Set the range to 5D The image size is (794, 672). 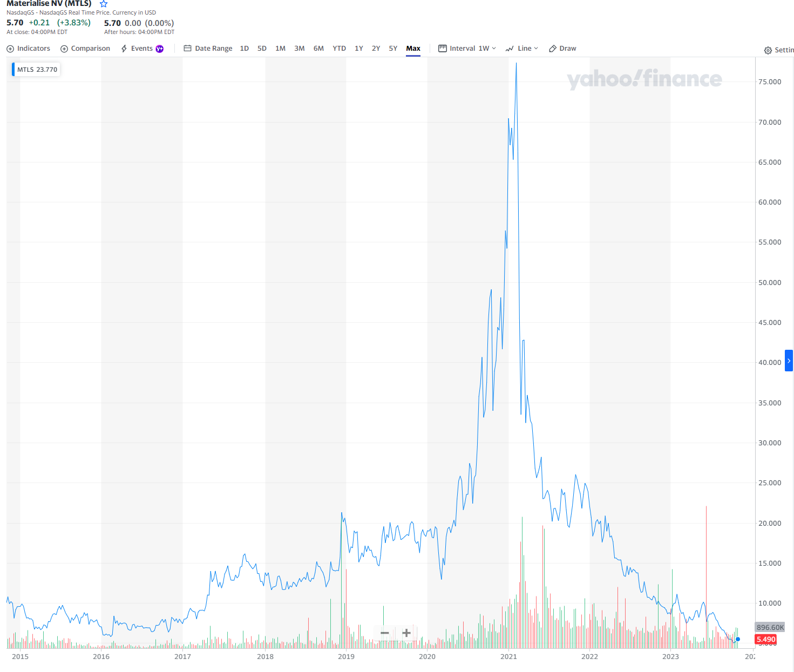262,49
